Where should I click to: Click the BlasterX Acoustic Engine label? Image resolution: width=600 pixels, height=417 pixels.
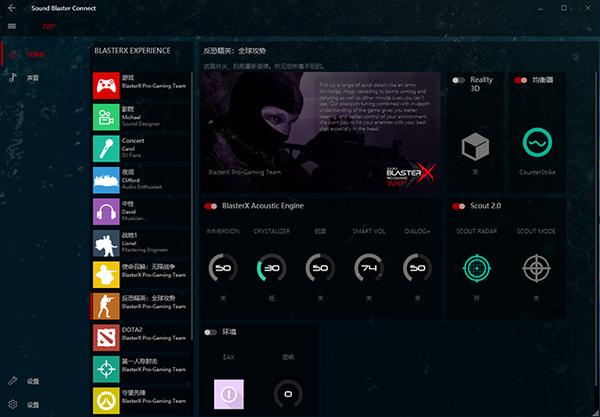[263, 206]
